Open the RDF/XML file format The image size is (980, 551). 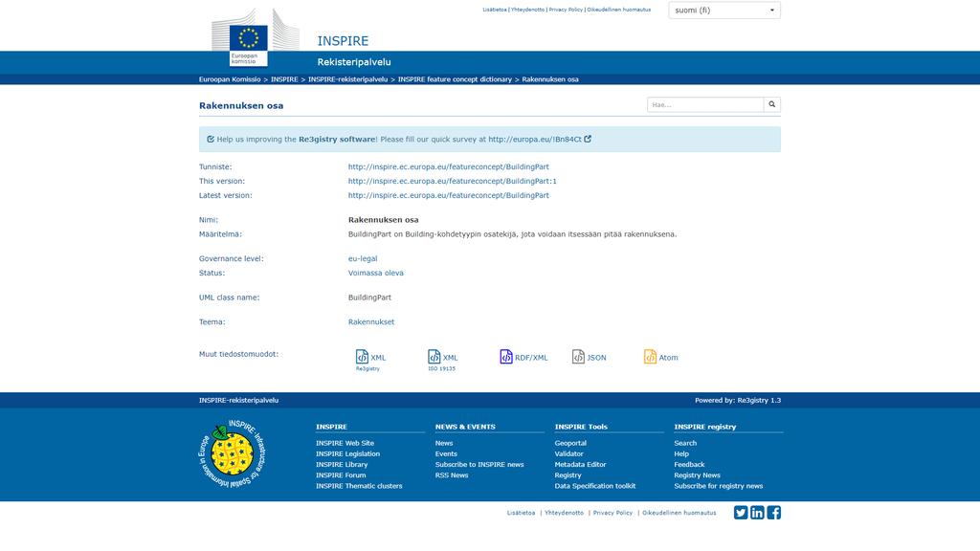point(523,358)
